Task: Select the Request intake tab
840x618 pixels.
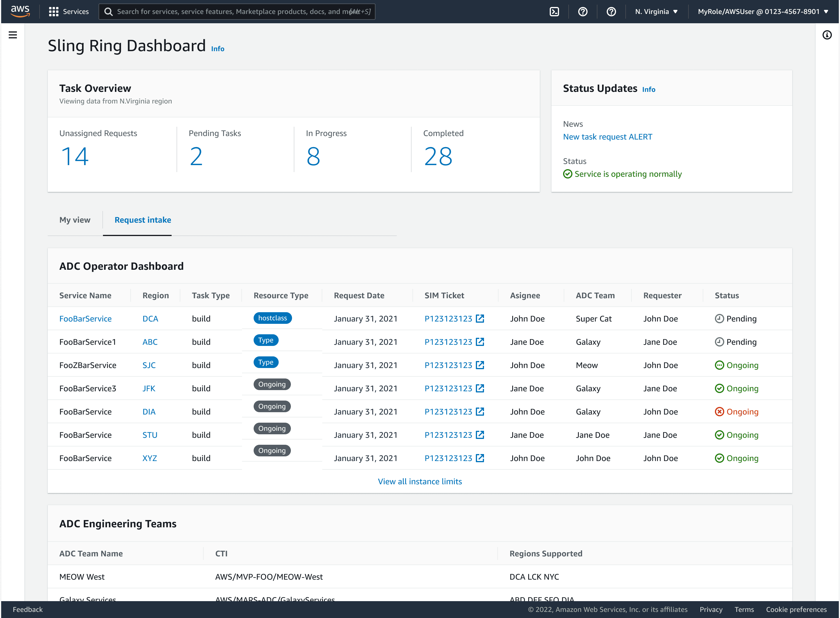Action: (143, 220)
